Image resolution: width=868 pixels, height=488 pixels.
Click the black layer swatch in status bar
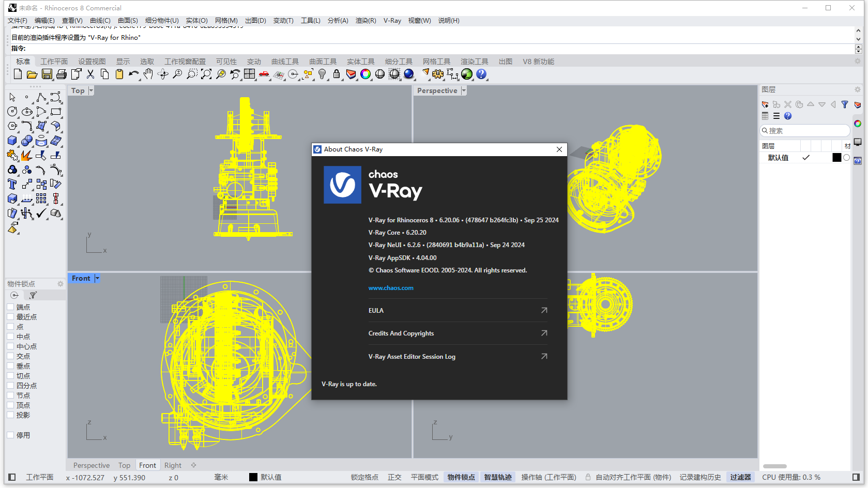click(x=253, y=477)
